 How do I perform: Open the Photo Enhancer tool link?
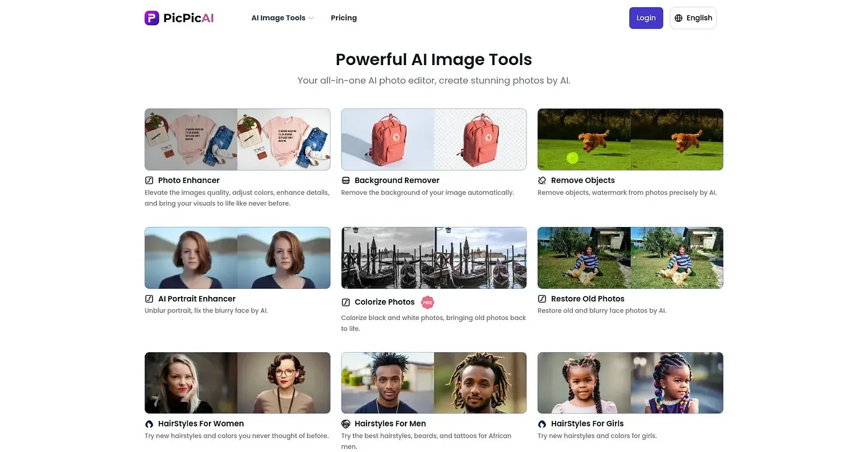coord(188,180)
